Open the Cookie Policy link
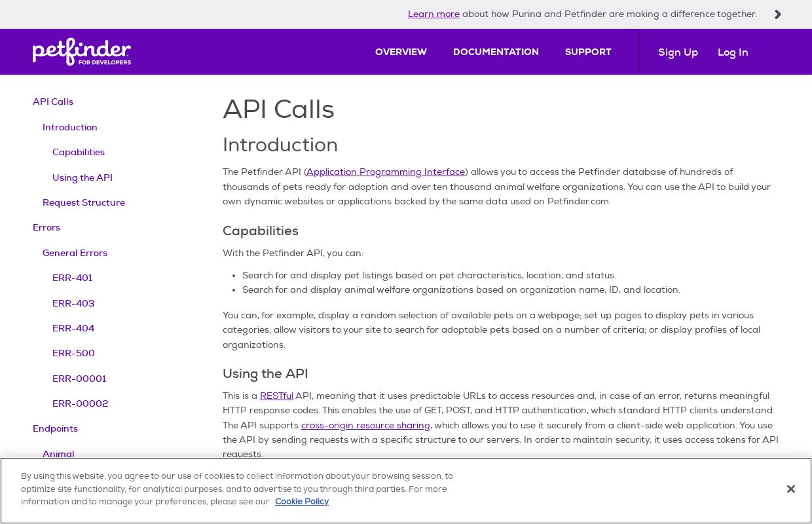Screen dimensions: 812x524 302,502
